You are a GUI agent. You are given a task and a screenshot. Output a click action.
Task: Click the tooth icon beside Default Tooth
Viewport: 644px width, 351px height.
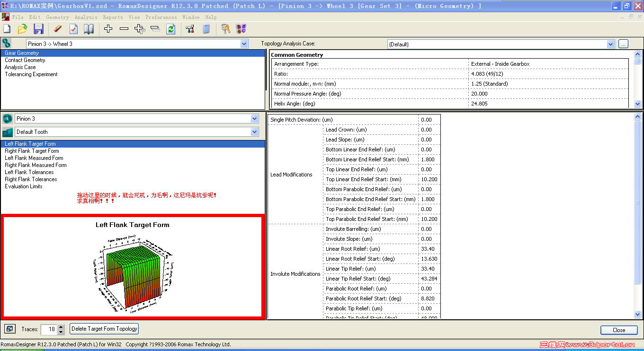(7, 132)
